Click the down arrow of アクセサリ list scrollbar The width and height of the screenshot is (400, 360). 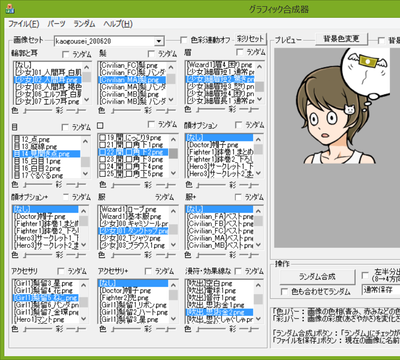click(x=84, y=318)
